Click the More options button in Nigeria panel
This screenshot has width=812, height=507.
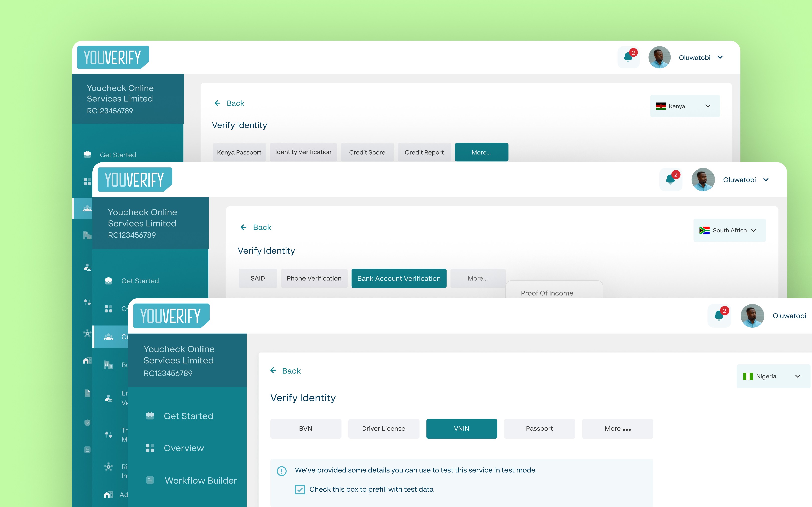pyautogui.click(x=616, y=429)
